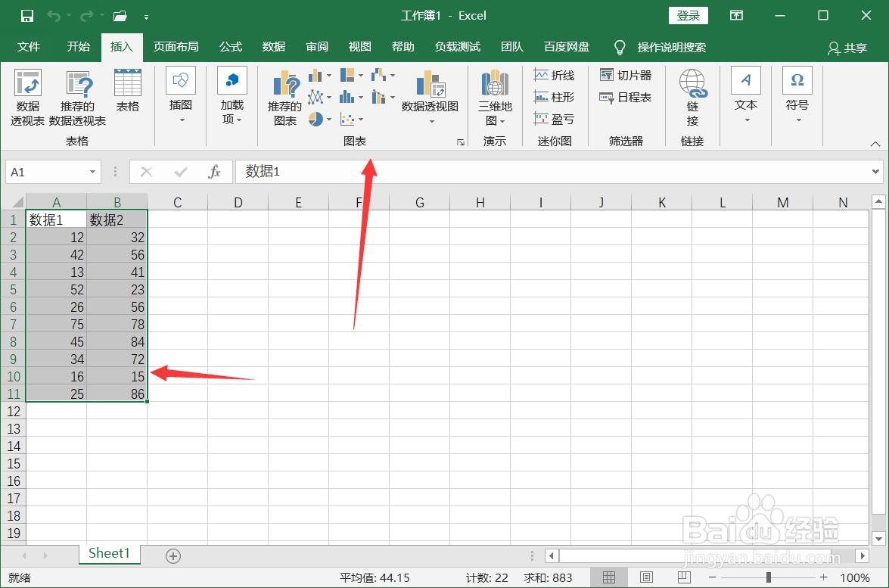Click the 共享 share button
Image resolution: width=889 pixels, height=588 pixels.
point(847,48)
